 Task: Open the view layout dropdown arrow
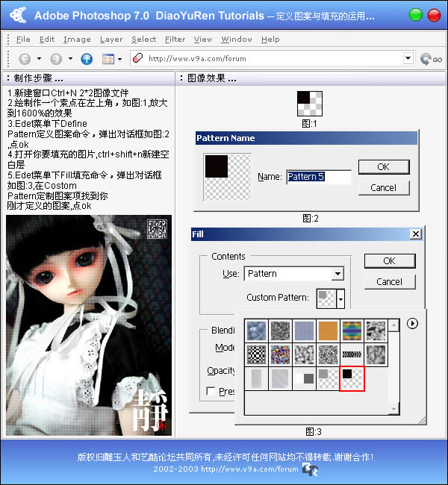(119, 59)
